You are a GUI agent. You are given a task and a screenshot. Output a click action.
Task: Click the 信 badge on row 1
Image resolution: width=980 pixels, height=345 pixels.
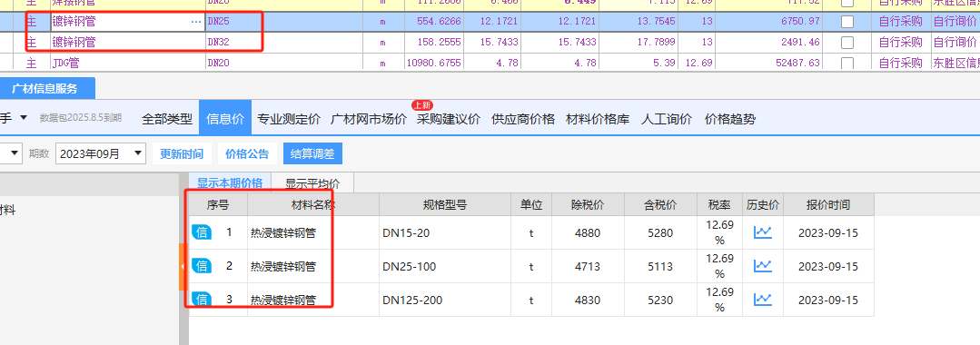click(202, 232)
